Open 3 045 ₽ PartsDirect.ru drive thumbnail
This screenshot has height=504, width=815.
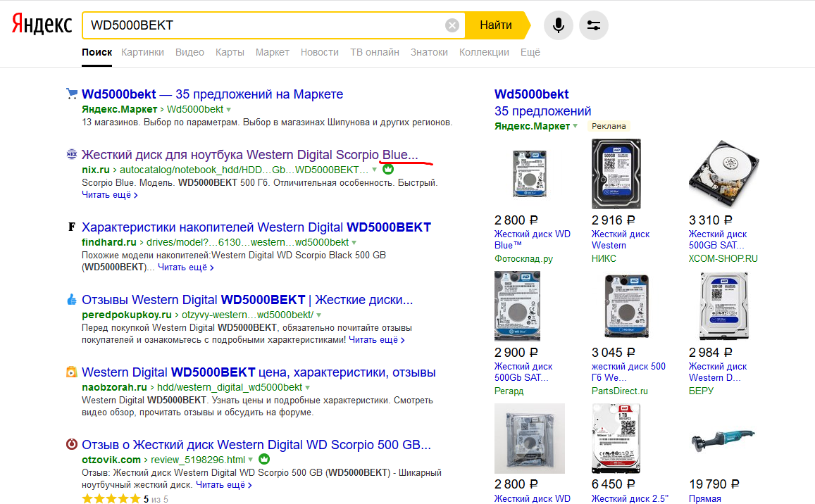[x=627, y=306]
